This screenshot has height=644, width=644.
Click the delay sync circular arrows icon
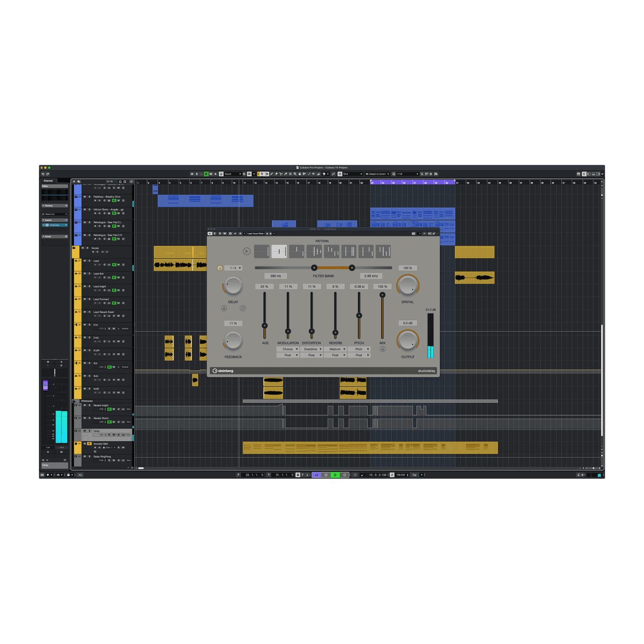coord(243,308)
